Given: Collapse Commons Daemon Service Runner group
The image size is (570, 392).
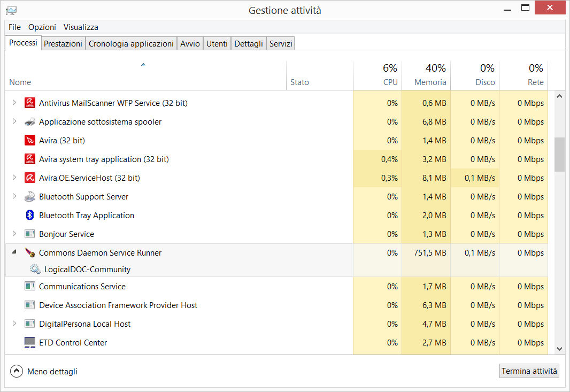Looking at the screenshot, I should (x=14, y=252).
